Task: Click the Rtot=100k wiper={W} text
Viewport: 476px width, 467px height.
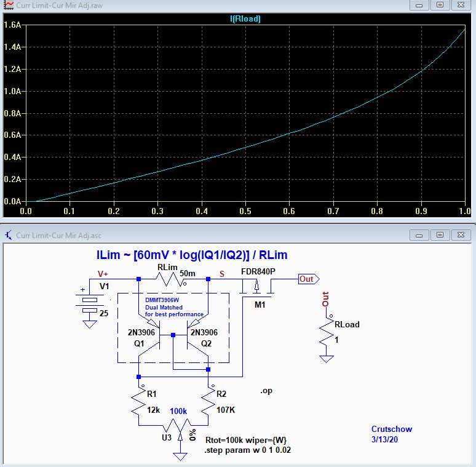Action: [x=246, y=440]
